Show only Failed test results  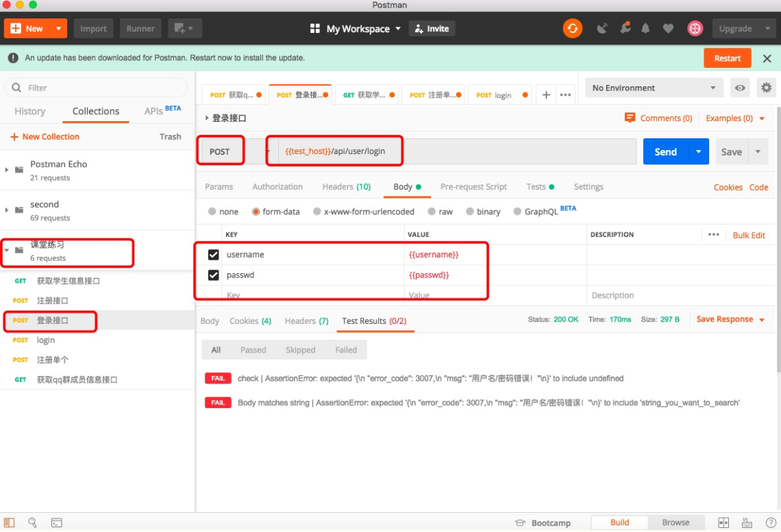pos(346,350)
